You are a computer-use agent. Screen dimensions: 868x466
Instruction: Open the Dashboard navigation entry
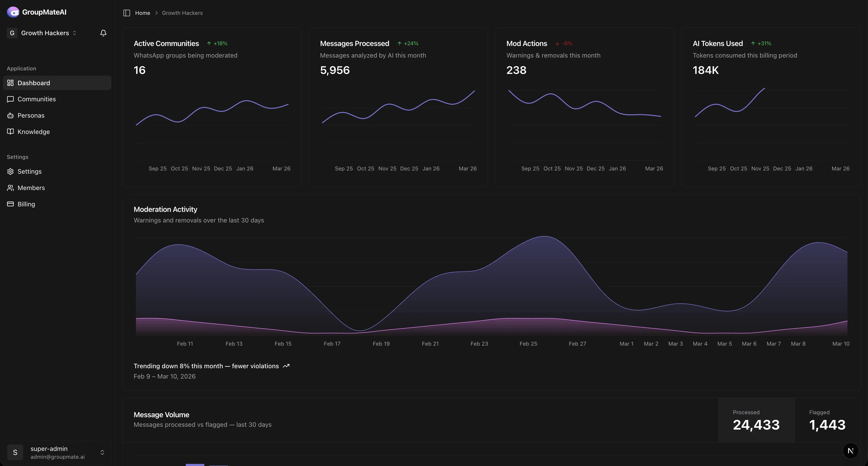[x=34, y=83]
